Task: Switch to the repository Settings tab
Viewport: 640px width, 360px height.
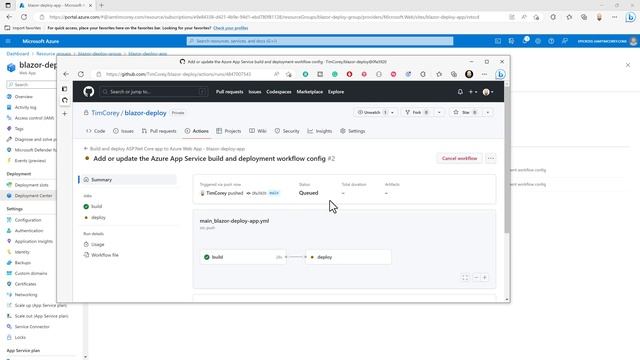Action: [353, 131]
